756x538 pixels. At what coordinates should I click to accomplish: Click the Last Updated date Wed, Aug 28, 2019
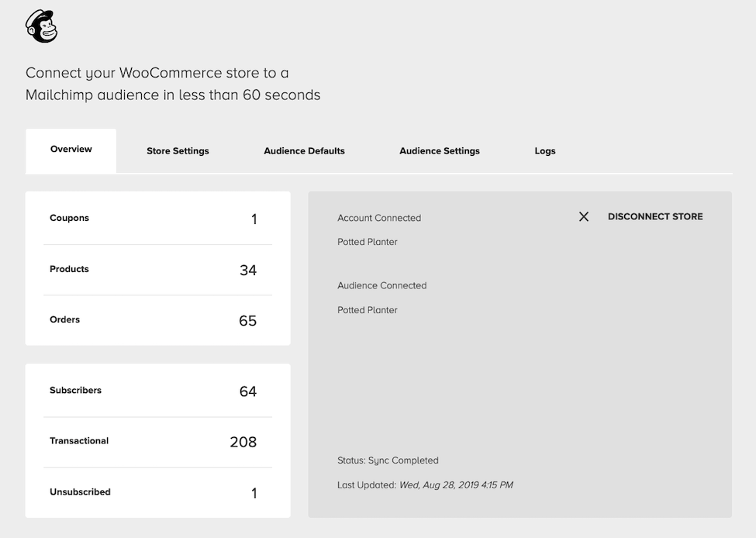coord(456,485)
